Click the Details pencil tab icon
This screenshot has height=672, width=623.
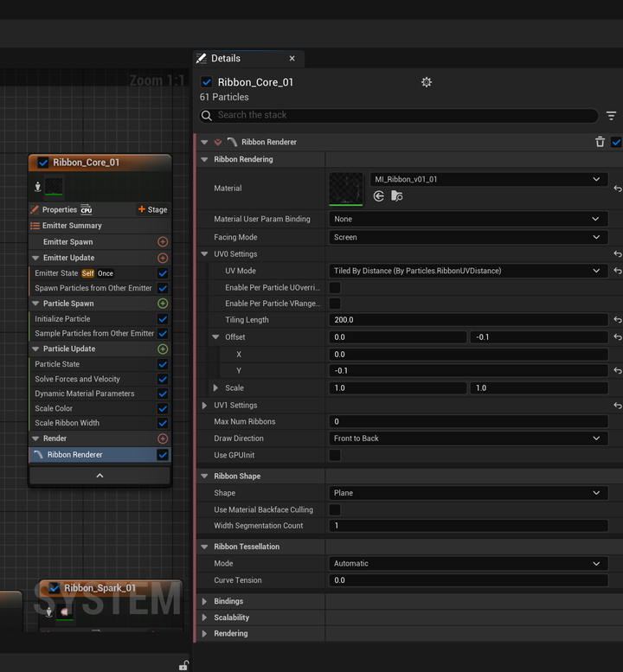pos(201,58)
